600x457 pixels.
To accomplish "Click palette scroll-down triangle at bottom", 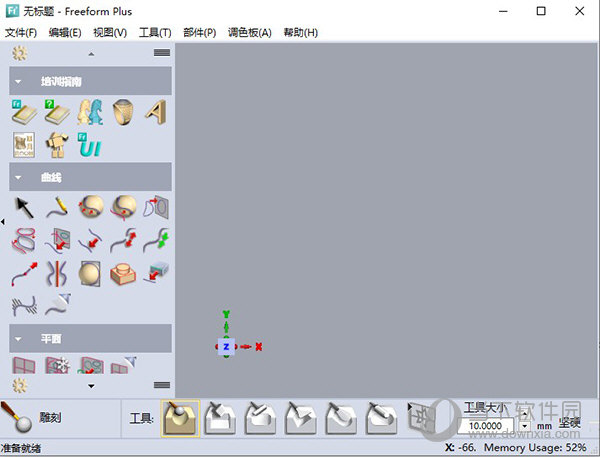I will (x=91, y=386).
